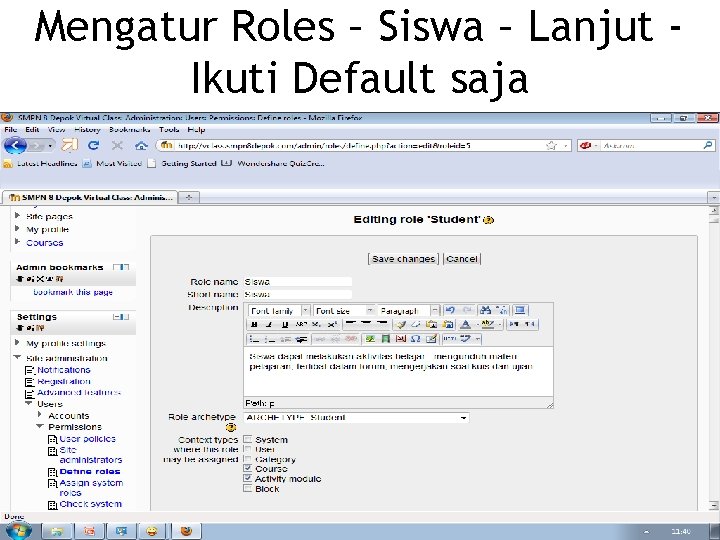Insert special character with Omega icon

[416, 339]
